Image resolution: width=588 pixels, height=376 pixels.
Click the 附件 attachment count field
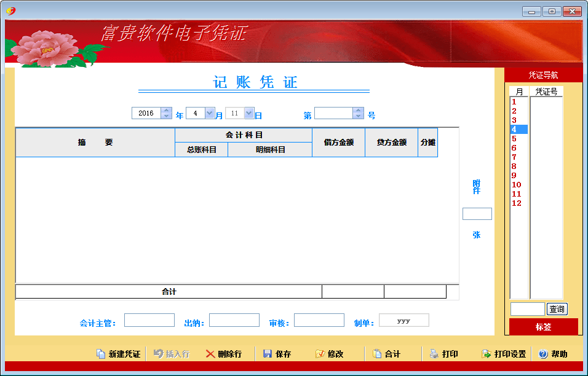coord(477,214)
